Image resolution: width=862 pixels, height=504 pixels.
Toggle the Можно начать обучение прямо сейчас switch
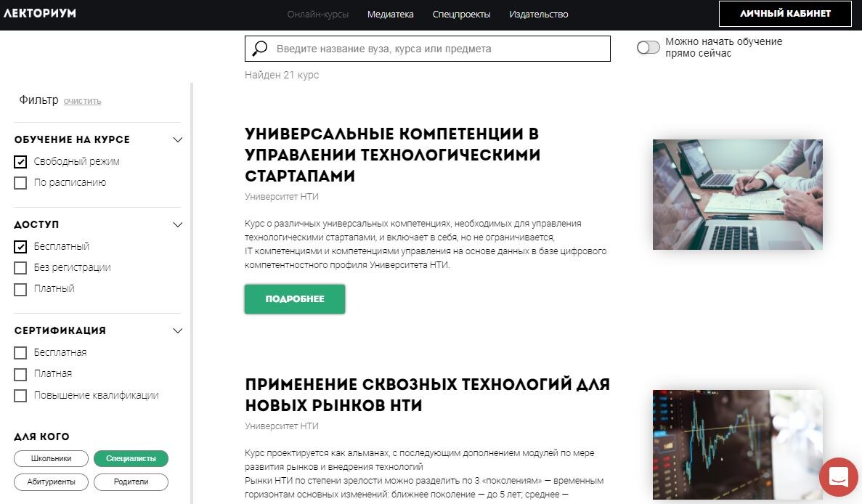[648, 47]
